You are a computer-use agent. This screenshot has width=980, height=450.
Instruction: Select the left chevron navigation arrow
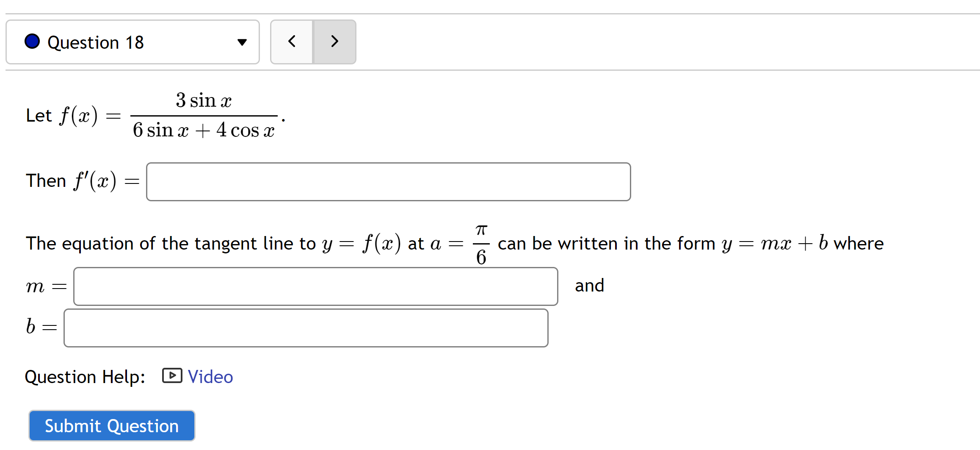point(291,42)
